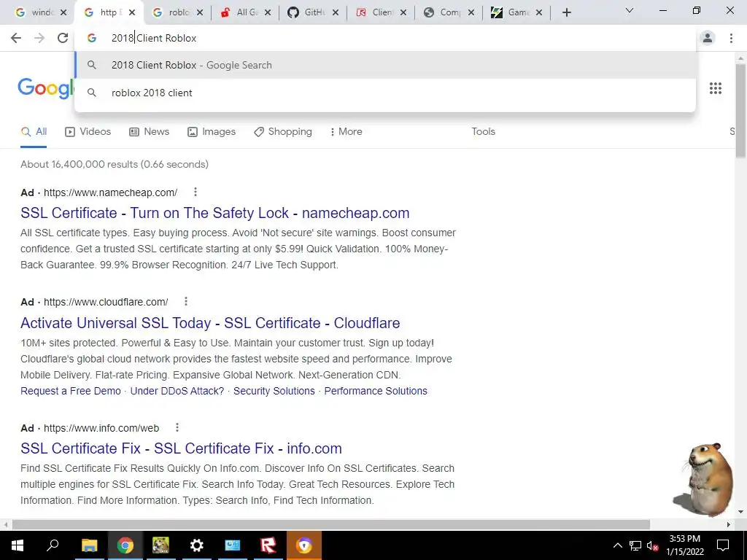Screen dimensions: 747x560
Task: Select the All results filter
Action: pos(34,132)
